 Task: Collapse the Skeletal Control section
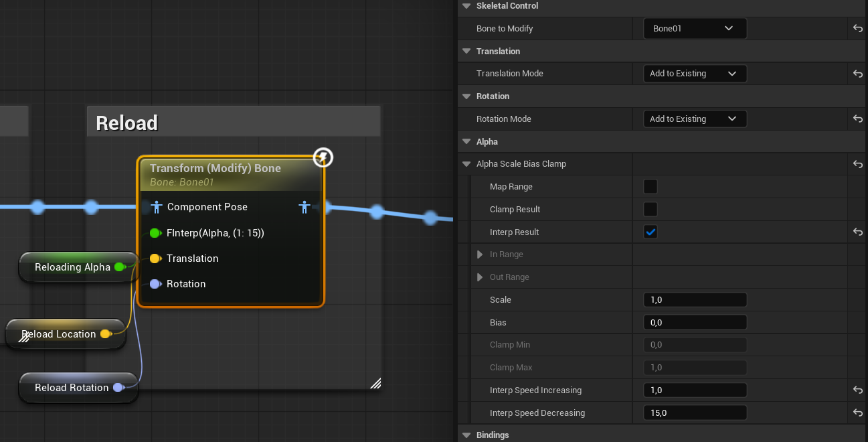[466, 6]
